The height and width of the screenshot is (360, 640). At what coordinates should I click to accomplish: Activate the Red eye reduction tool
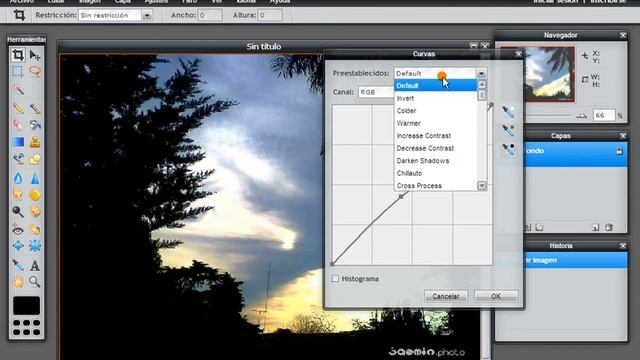click(x=18, y=230)
